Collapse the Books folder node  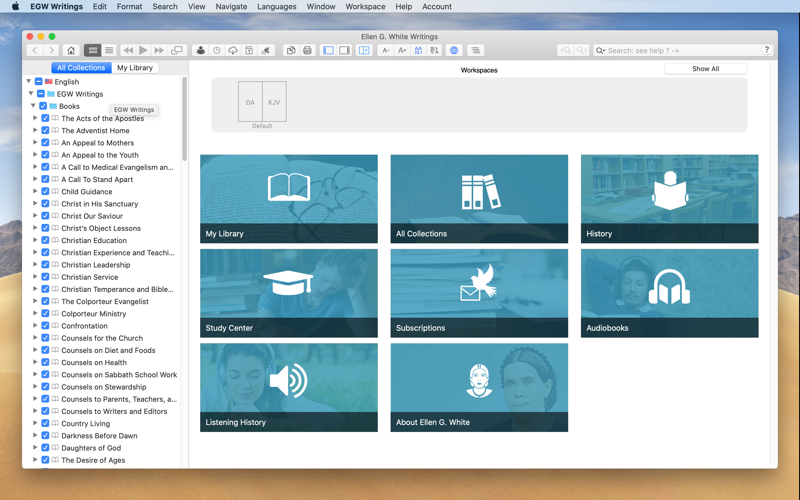point(33,106)
